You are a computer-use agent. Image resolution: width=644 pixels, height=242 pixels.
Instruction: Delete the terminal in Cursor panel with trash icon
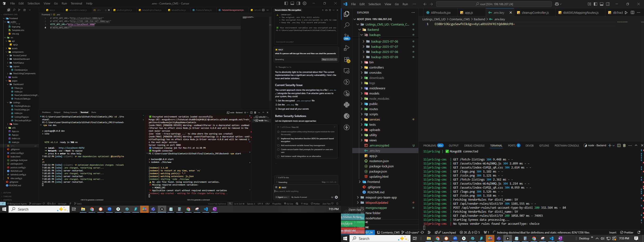point(255,112)
